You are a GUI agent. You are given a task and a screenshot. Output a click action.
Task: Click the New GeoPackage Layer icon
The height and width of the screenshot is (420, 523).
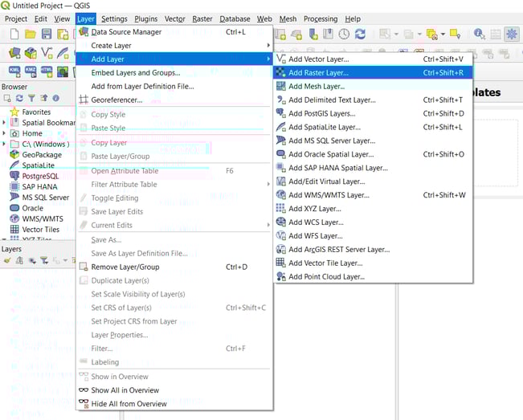pyautogui.click(x=31, y=53)
